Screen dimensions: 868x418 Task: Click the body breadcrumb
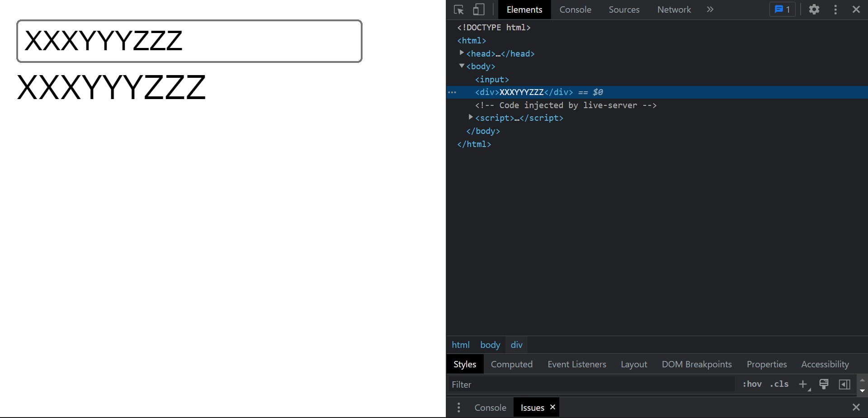(x=490, y=345)
